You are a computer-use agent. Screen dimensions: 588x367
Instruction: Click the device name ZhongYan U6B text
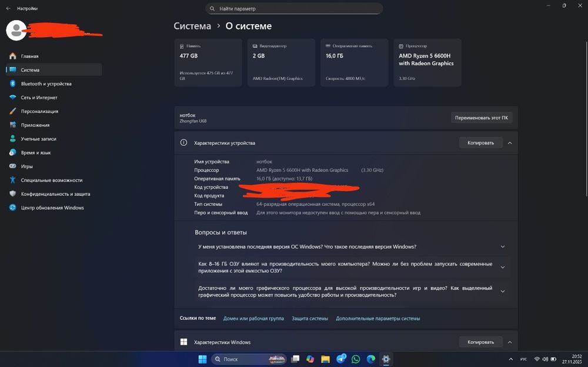click(193, 121)
